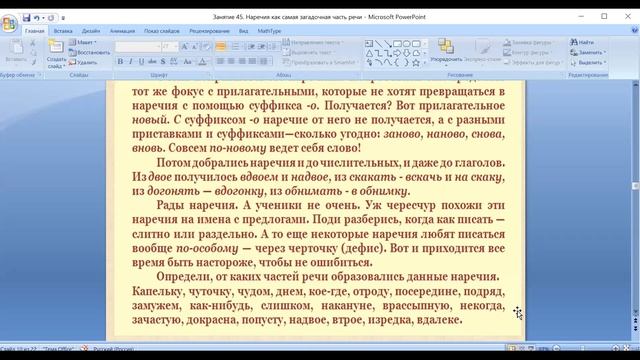Select the right arrow block shape
Image resolution: width=640 pixels, height=360 pixels.
(397, 53)
